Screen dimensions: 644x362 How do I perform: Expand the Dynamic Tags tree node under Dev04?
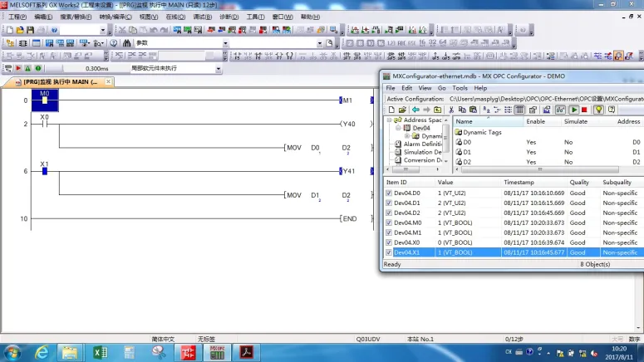point(406,136)
